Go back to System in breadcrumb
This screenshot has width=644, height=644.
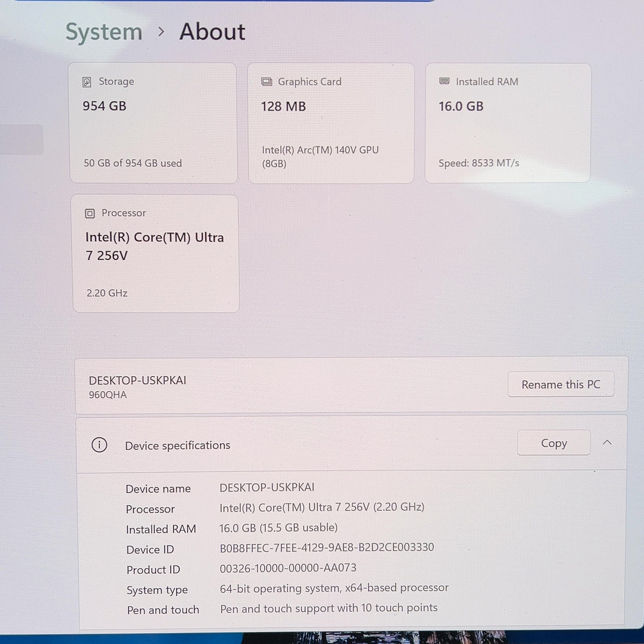pyautogui.click(x=104, y=32)
